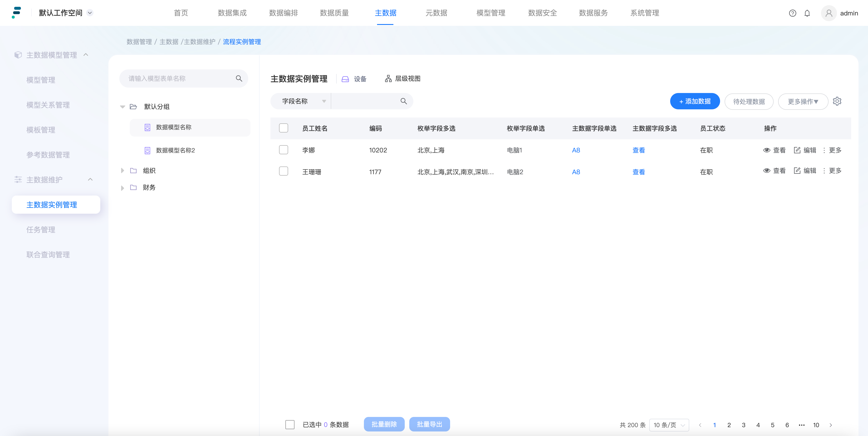Click the settings gear icon beside 更多操作
868x436 pixels.
click(837, 101)
